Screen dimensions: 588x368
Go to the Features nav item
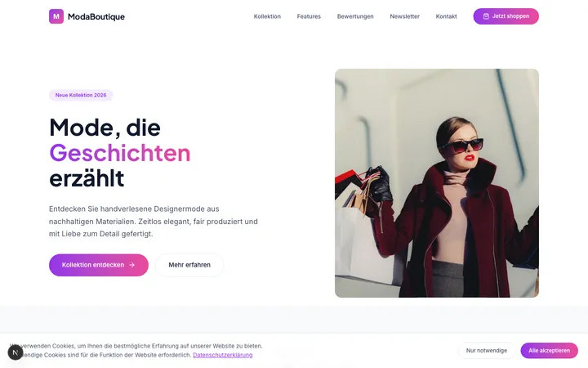(x=309, y=16)
